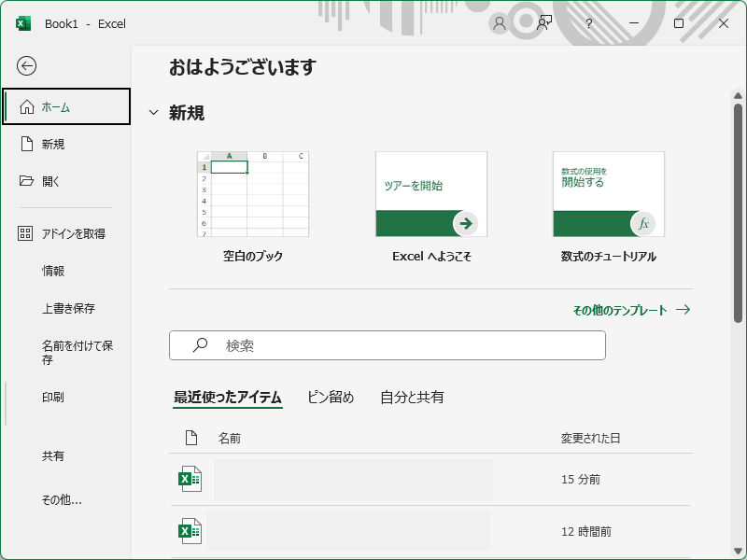Image resolution: width=747 pixels, height=560 pixels.
Task: Open the Excel へようこそ tour template
Action: tap(431, 194)
